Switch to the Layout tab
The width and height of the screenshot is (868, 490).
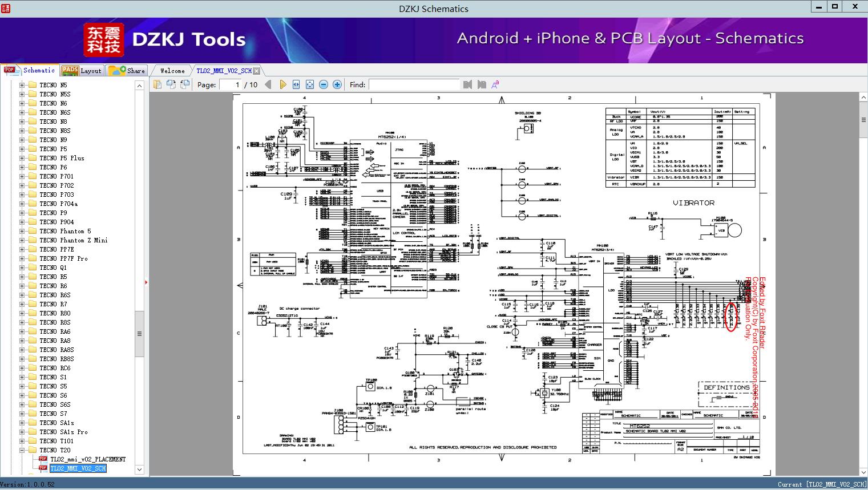point(82,71)
